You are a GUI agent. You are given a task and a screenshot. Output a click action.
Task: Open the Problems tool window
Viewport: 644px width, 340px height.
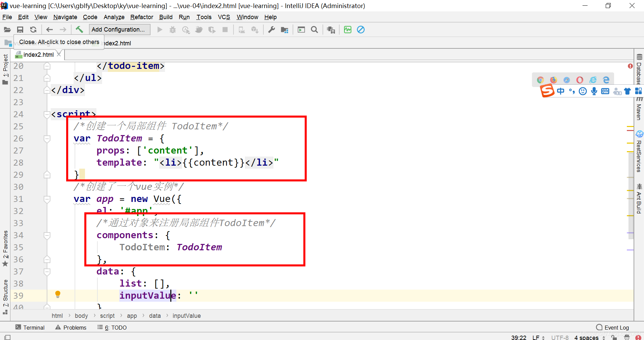tap(71, 328)
